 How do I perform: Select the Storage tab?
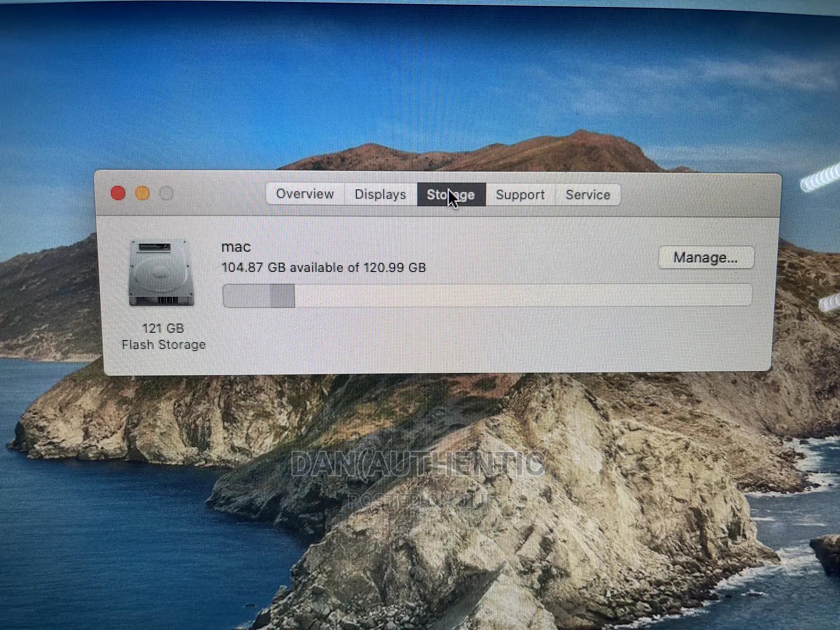coord(451,195)
